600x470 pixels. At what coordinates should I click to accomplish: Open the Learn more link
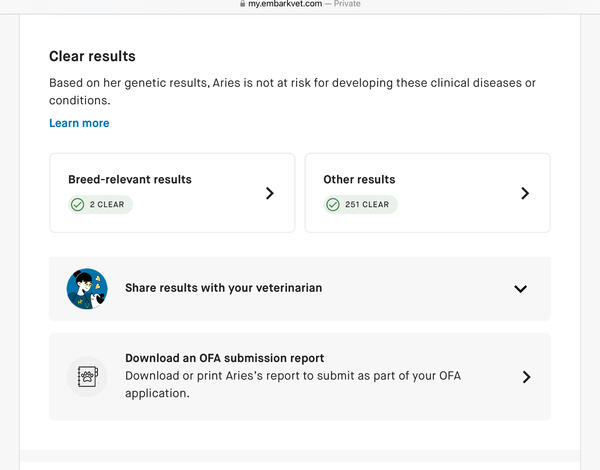pos(79,123)
